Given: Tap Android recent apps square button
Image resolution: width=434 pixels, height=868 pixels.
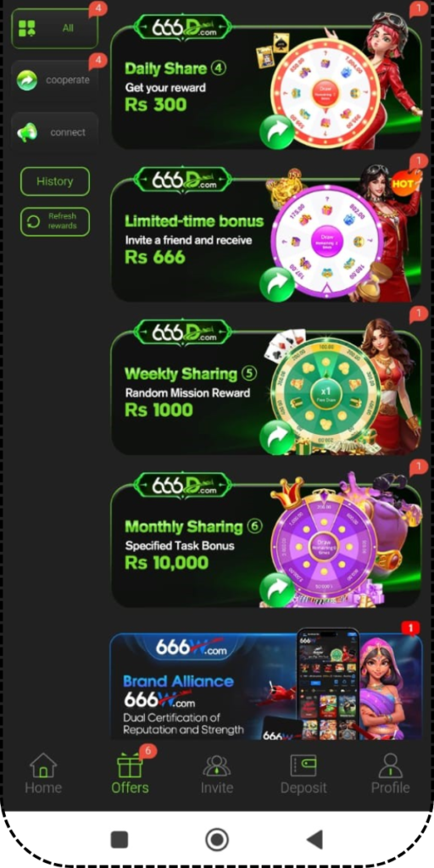Looking at the screenshot, I should (120, 839).
